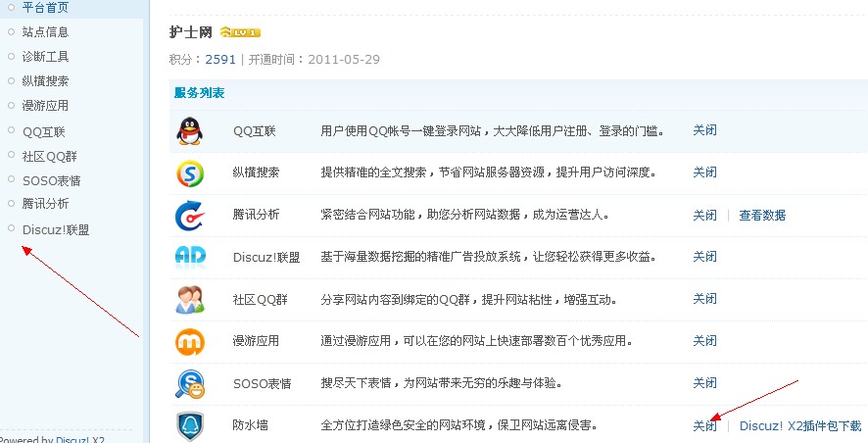
Task: Click the orange 漫游应用 icon
Action: 190,342
